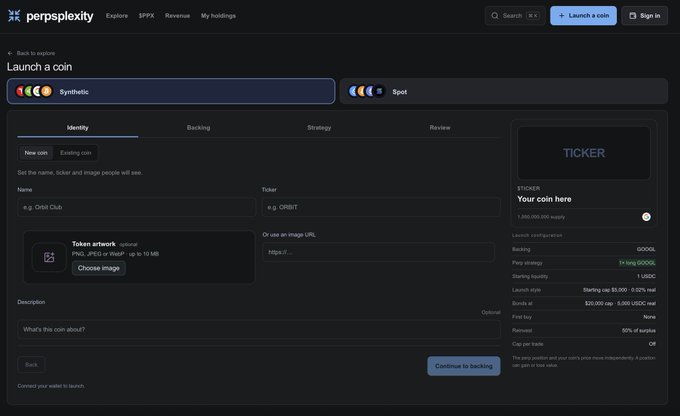The width and height of the screenshot is (680, 416).
Task: Open the Explore page
Action: [117, 16]
